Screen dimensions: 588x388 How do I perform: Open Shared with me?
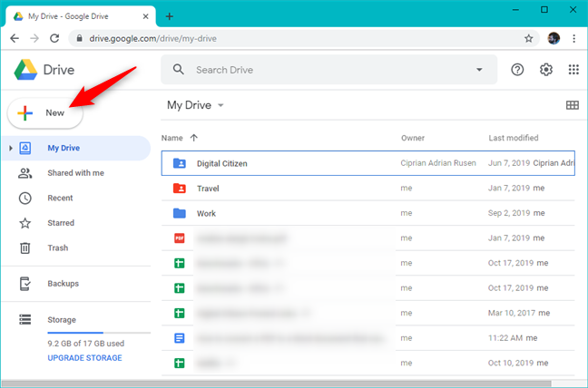(76, 173)
